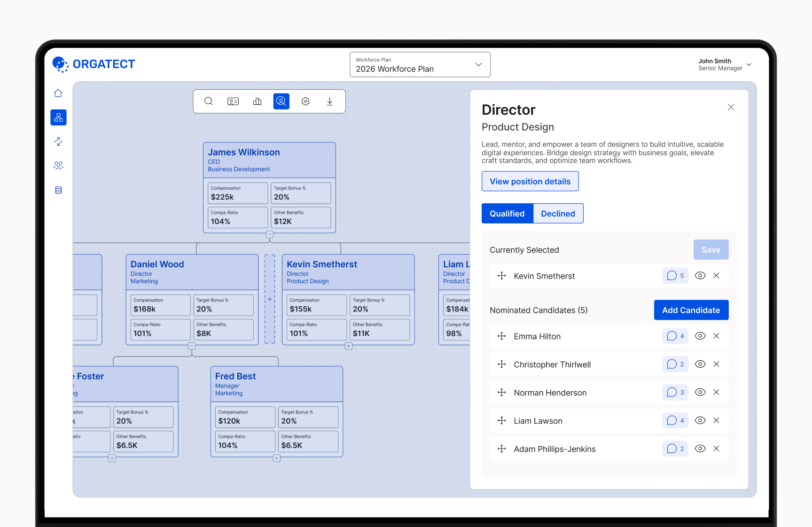
Task: Click Nominated Candidates (5) heading
Action: (x=539, y=310)
